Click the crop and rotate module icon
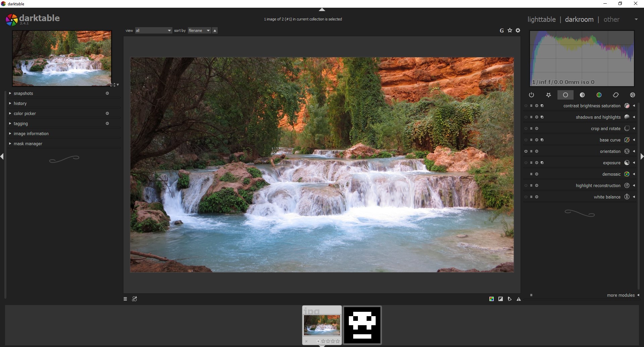 tap(627, 128)
